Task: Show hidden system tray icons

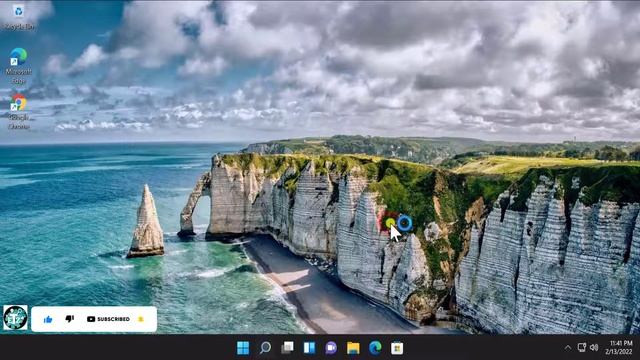Action: [x=568, y=348]
